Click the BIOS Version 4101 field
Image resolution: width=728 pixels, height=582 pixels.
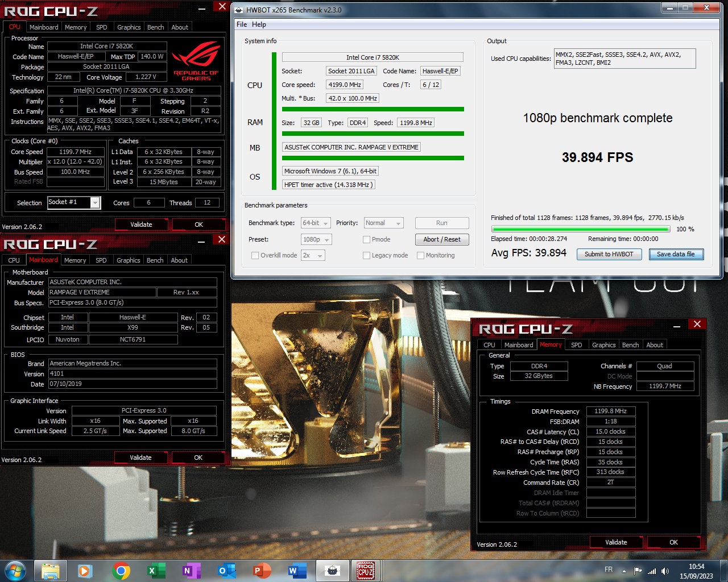[x=133, y=374]
